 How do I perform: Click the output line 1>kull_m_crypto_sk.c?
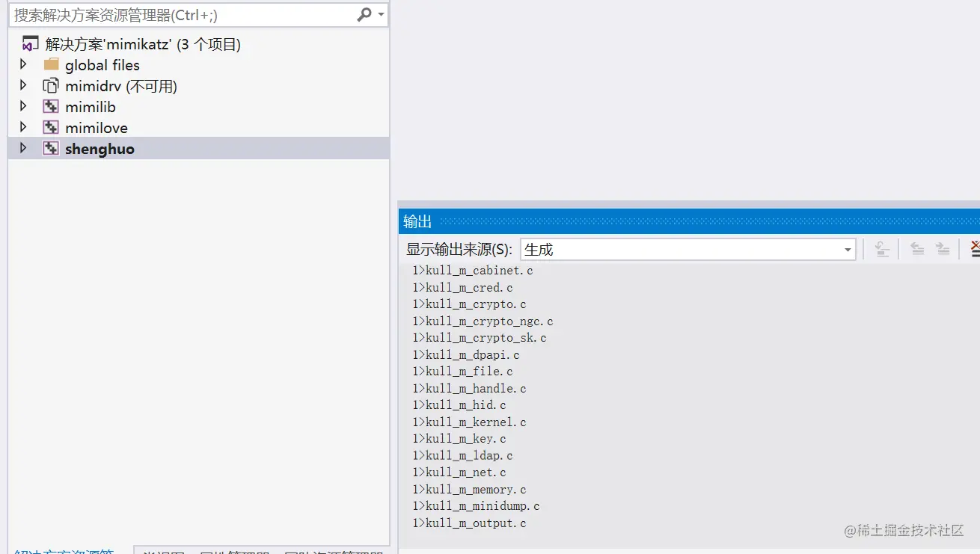[x=480, y=338]
